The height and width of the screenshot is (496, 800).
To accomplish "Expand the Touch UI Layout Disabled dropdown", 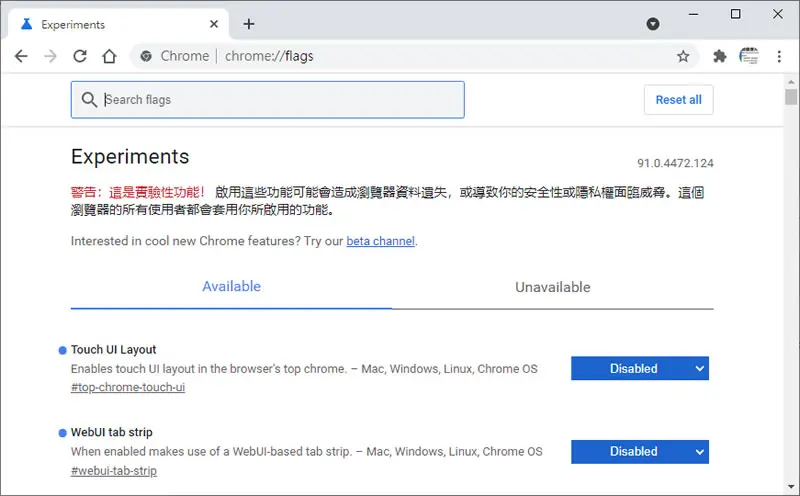I will [x=640, y=368].
